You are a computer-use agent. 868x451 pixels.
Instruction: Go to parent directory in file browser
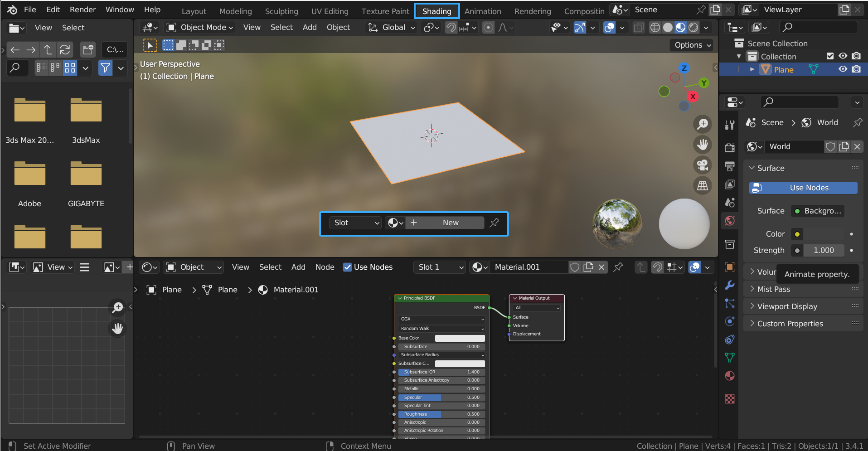tap(48, 49)
